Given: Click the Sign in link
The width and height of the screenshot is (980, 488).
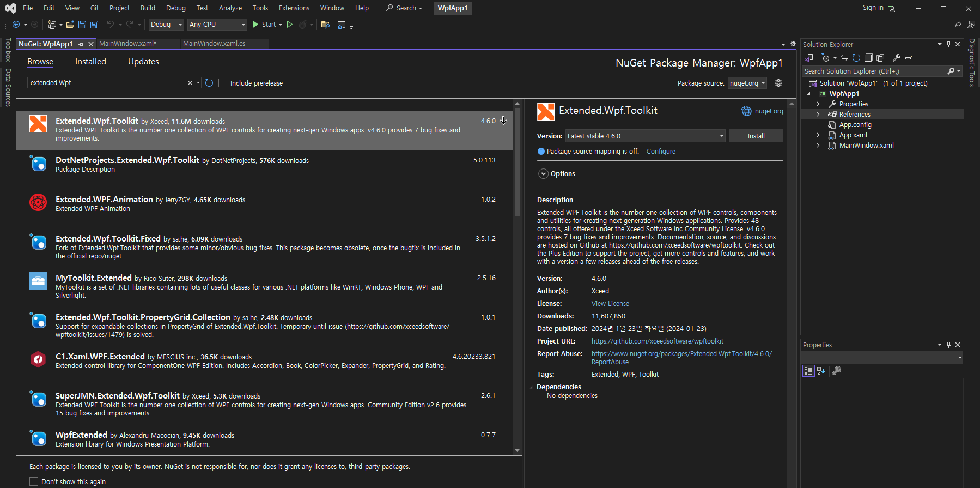Looking at the screenshot, I should point(873,8).
